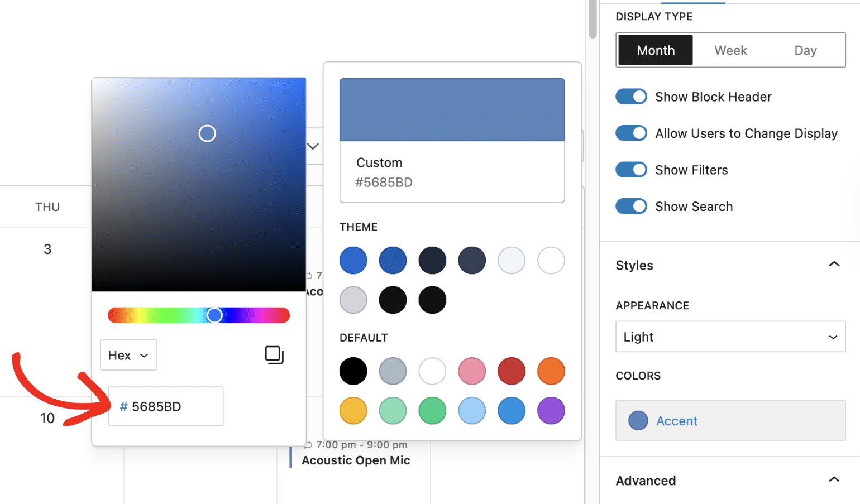
Task: Choose the slate gray-blue theme swatch
Action: (472, 261)
